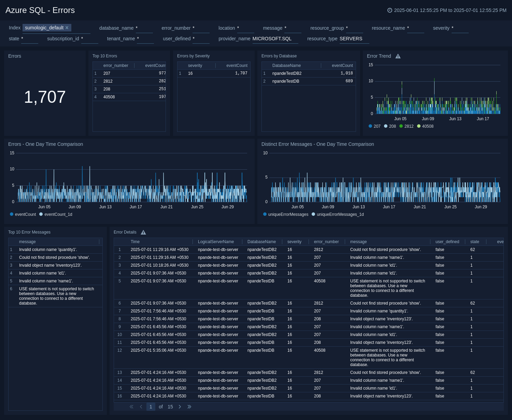Click the Error Details warning icon
512x420 pixels.
coord(143,233)
